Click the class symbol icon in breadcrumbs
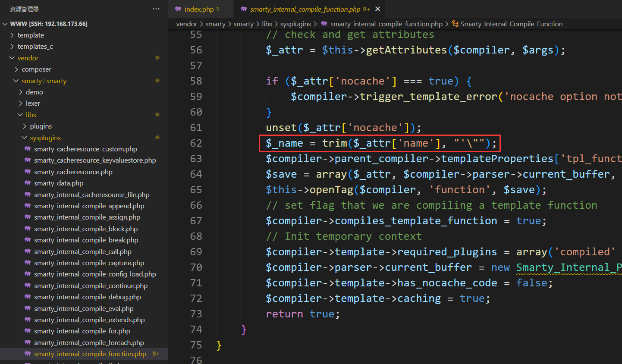 455,24
